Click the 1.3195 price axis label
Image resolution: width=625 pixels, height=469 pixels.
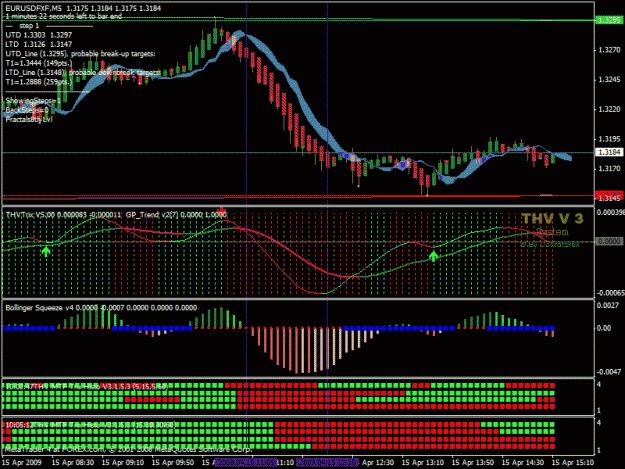(609, 139)
